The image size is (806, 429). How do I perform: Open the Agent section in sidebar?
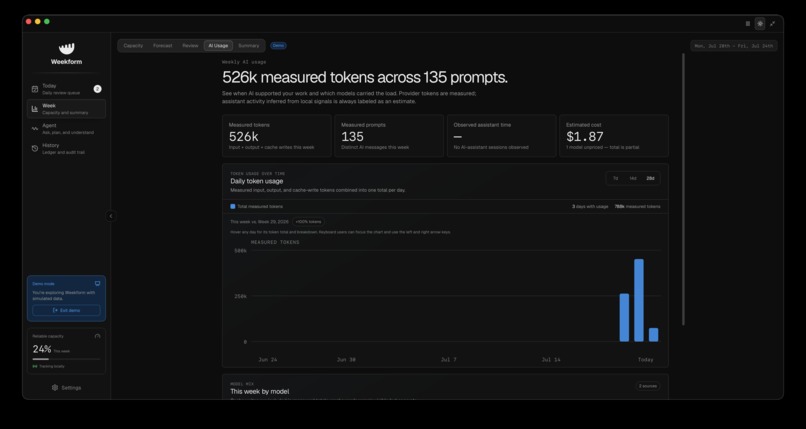point(66,128)
